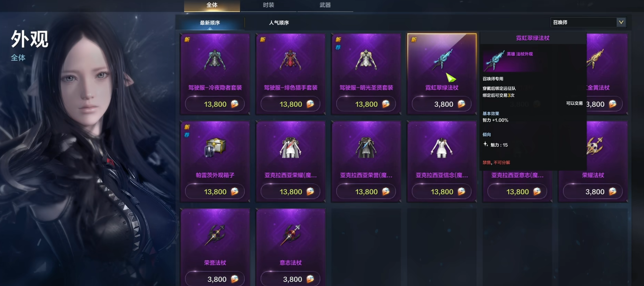Switch to the 时装 tab

pos(268,5)
